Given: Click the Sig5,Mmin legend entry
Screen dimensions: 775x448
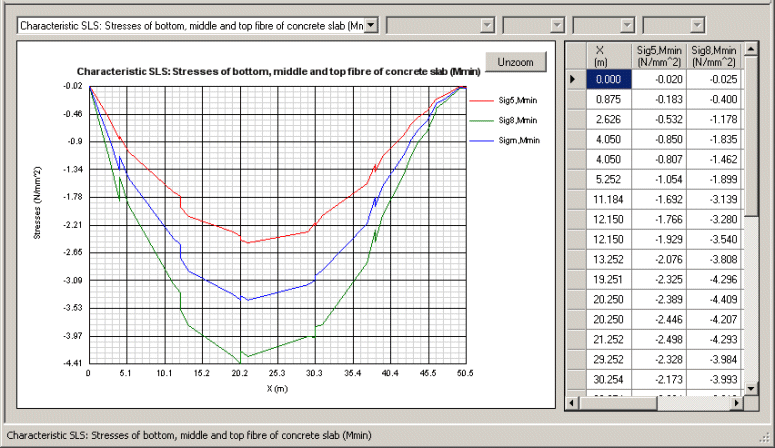Looking at the screenshot, I should tap(520, 101).
